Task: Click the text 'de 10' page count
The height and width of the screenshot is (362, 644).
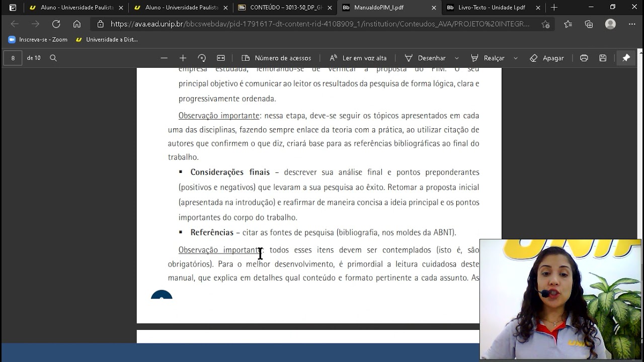Action: (x=34, y=58)
